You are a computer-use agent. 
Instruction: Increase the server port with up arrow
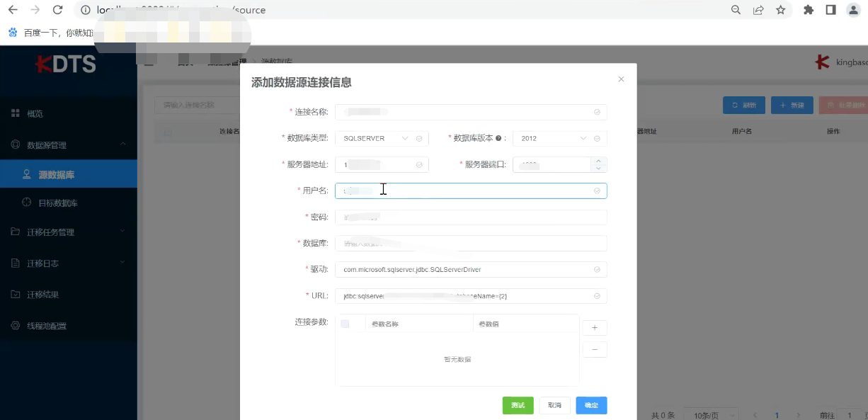click(x=599, y=161)
